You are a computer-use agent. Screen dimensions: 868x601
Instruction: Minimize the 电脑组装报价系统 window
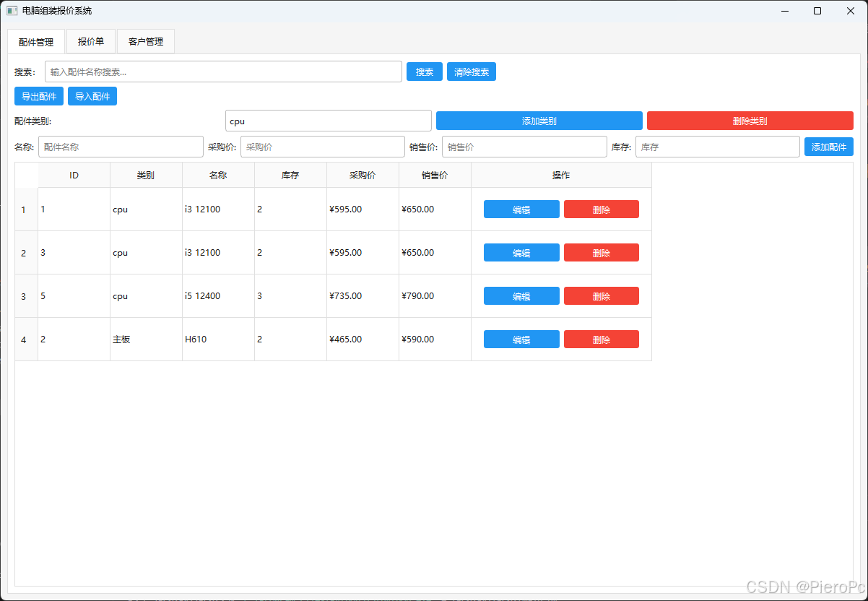784,11
